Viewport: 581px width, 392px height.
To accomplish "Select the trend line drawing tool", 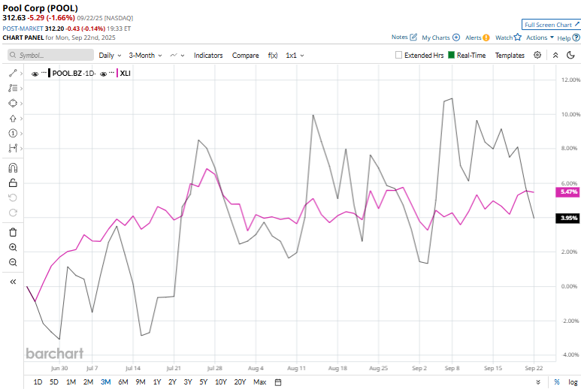I will coord(13,74).
